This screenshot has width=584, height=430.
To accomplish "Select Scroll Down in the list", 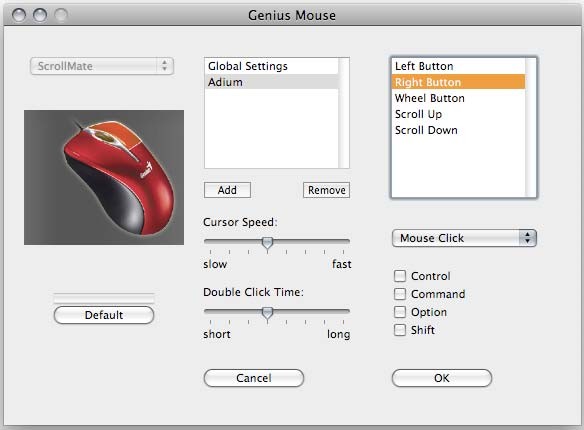I will [458, 130].
